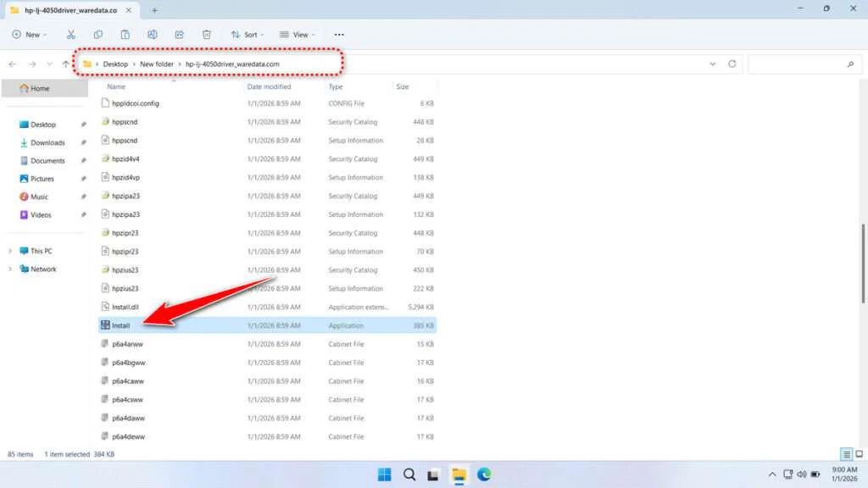The width and height of the screenshot is (868, 488).
Task: Open the View dropdown menu
Action: pyautogui.click(x=298, y=35)
